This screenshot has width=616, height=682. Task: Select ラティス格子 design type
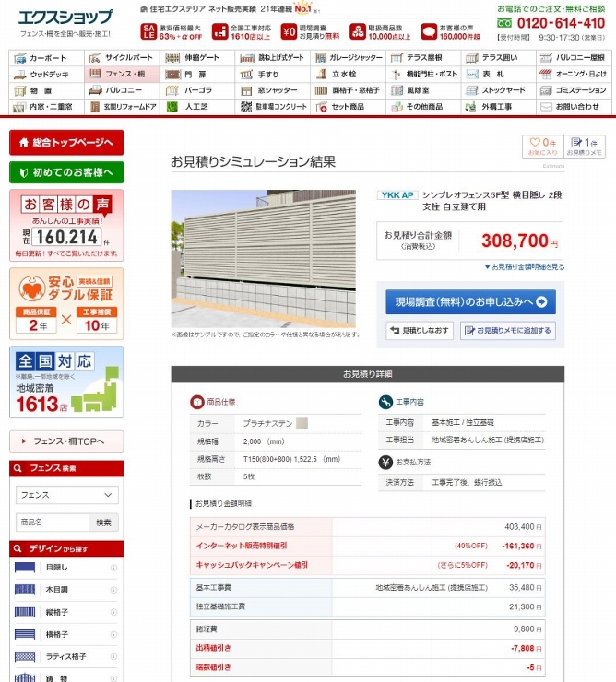pos(66,656)
